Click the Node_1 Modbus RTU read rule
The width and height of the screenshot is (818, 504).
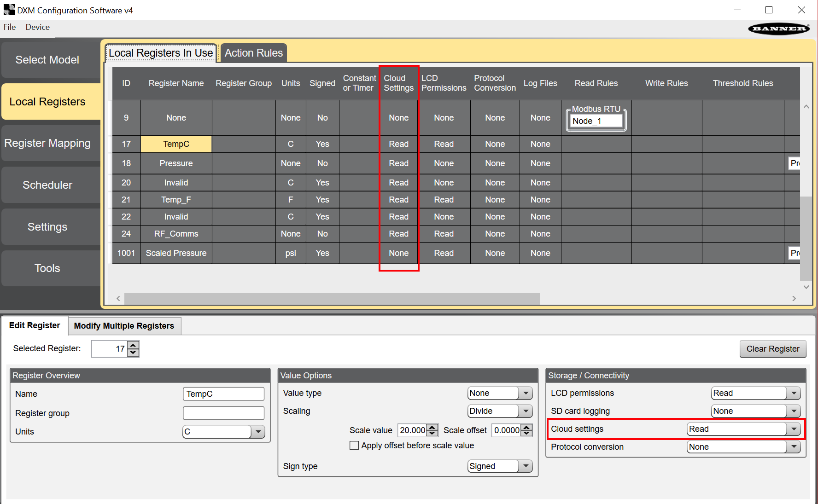(x=596, y=121)
